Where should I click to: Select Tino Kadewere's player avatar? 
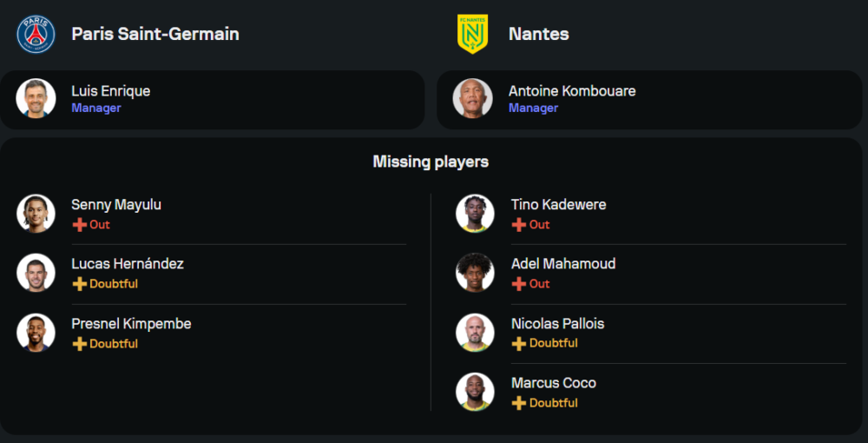(475, 213)
